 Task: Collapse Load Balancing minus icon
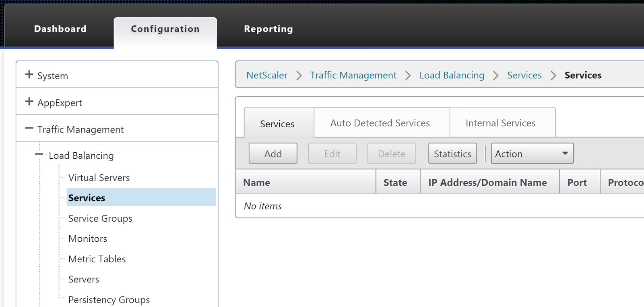tap(39, 154)
